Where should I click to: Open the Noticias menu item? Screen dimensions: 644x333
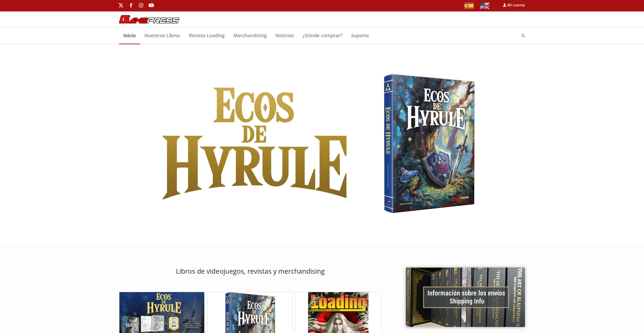284,36
